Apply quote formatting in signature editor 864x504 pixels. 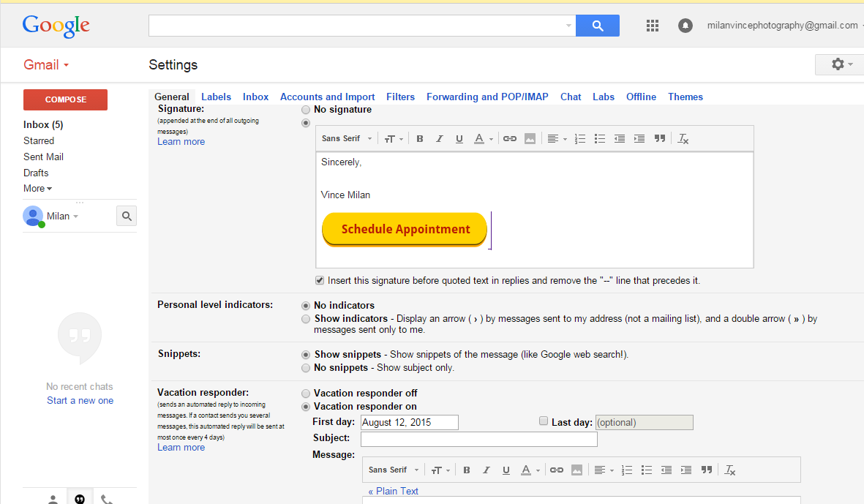(x=660, y=139)
